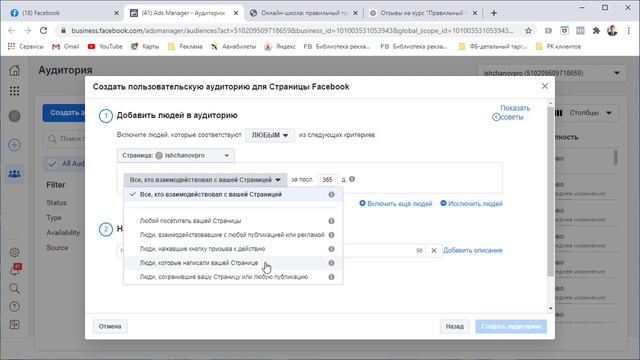
Task: Collapse the 'Все, кто взаимодействовал' dropdown button
Action: pos(205,180)
